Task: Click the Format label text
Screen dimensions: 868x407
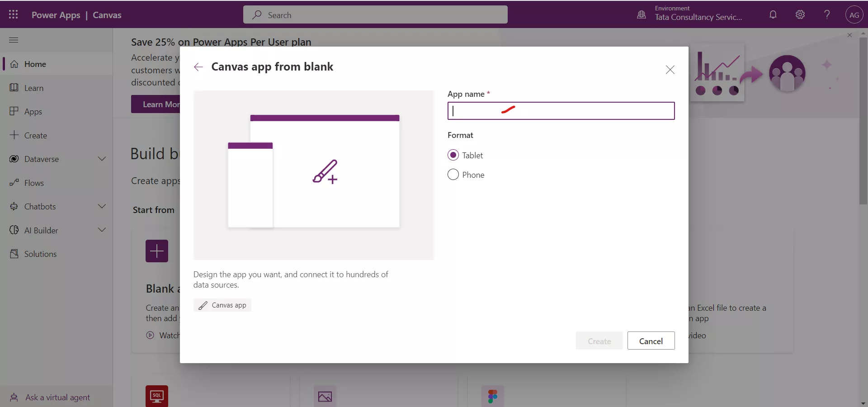Action: (460, 135)
